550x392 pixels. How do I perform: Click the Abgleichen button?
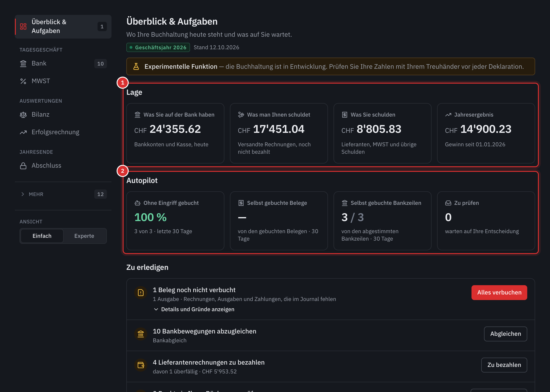[506, 334]
